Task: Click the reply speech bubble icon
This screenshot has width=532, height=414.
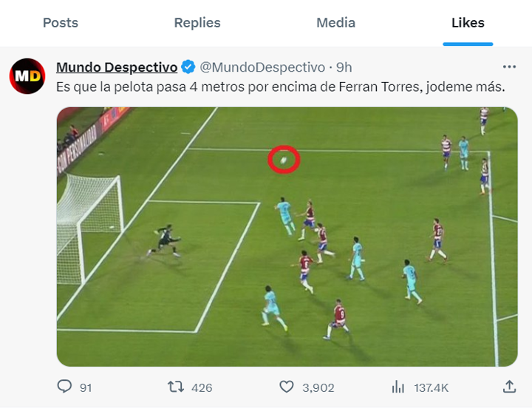Action: coord(64,387)
